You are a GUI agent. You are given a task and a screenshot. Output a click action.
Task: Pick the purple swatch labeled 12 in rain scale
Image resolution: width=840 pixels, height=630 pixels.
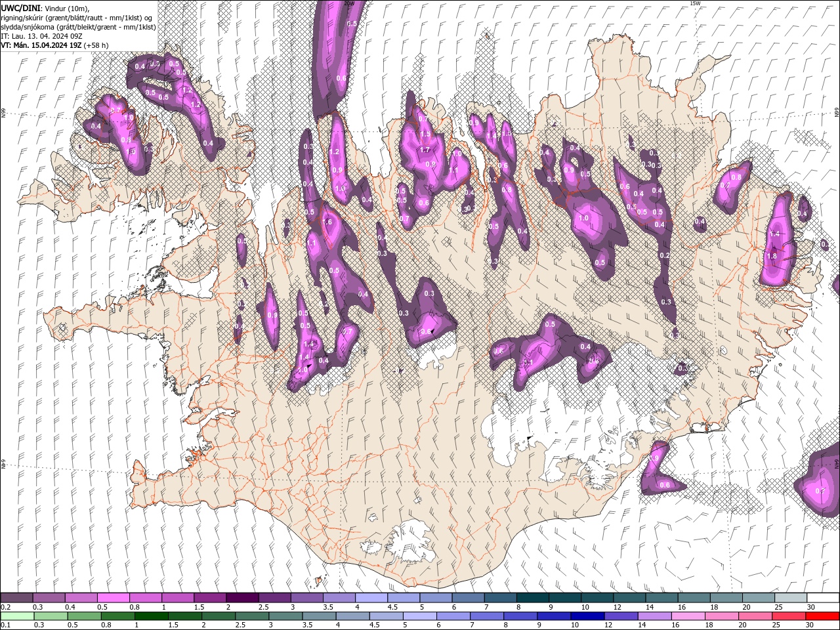click(x=620, y=616)
